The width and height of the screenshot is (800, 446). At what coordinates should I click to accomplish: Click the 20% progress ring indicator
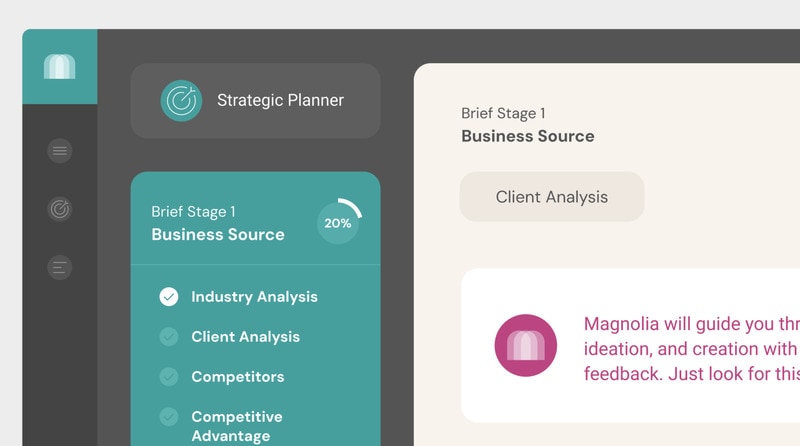point(338,223)
